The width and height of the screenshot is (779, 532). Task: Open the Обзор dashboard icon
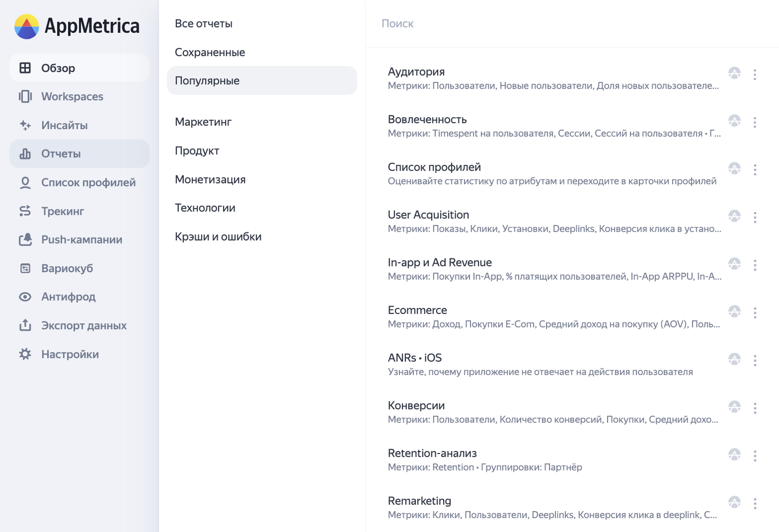click(25, 68)
